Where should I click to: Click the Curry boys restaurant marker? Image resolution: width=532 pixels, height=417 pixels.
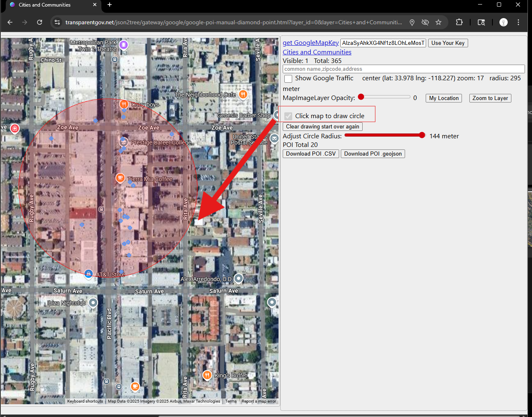tap(124, 104)
